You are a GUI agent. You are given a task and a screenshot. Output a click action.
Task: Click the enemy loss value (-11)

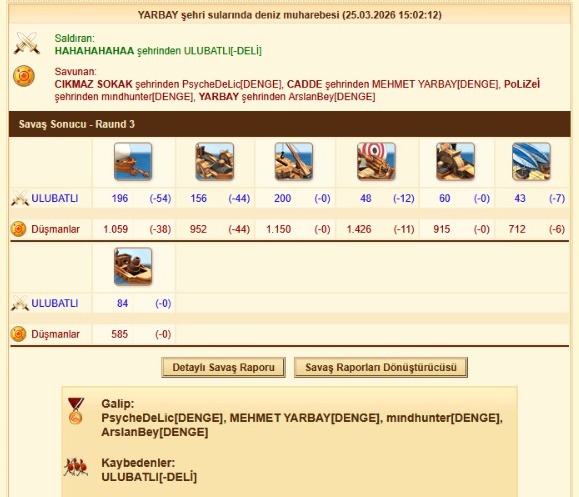(404, 229)
